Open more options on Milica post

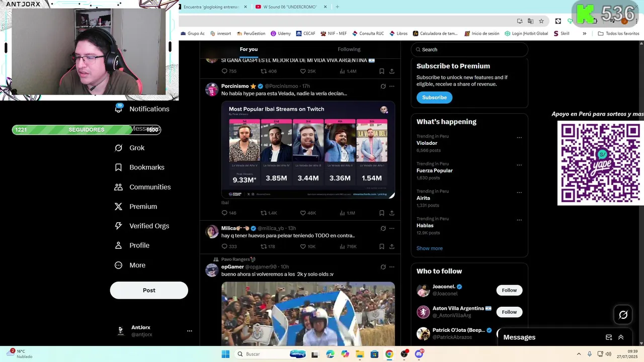(391, 228)
